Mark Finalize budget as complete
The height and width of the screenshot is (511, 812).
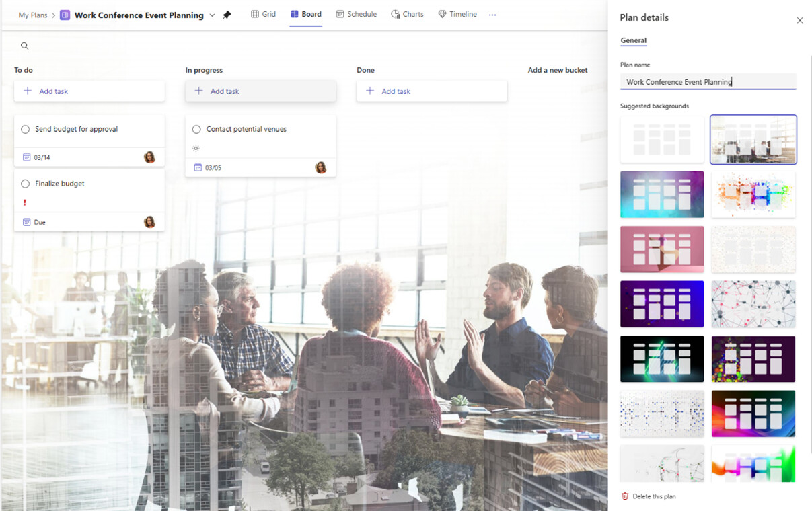coord(24,183)
